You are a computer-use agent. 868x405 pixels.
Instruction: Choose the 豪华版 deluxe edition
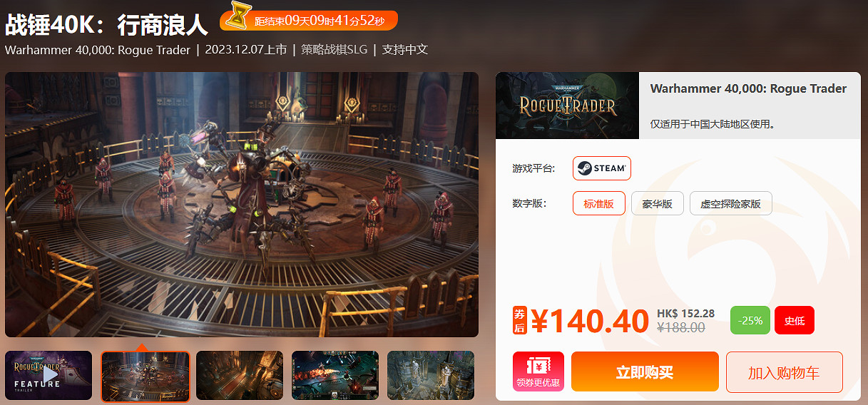[658, 203]
